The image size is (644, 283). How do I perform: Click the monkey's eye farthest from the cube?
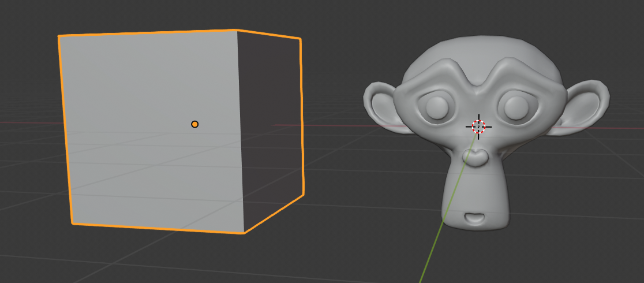515,106
